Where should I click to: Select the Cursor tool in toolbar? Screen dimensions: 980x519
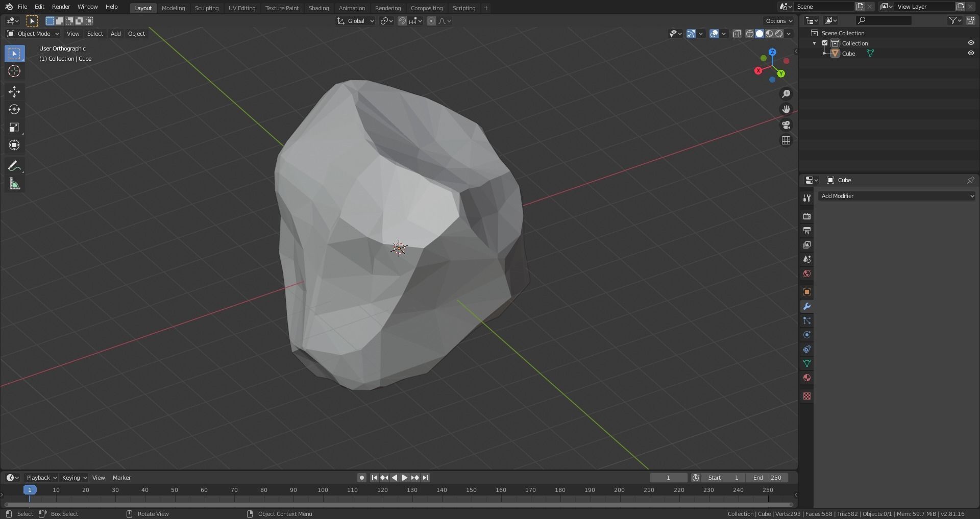[x=14, y=71]
